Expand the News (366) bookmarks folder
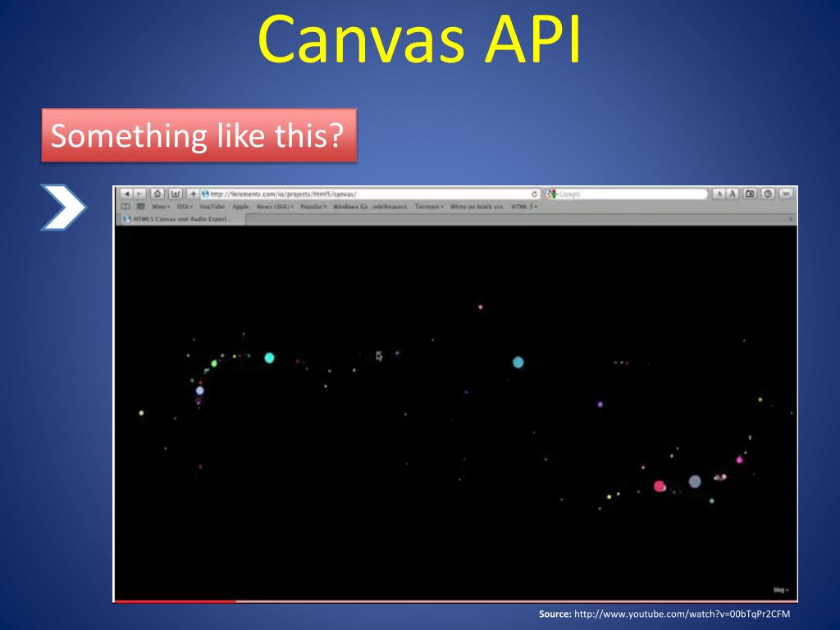 (275, 207)
